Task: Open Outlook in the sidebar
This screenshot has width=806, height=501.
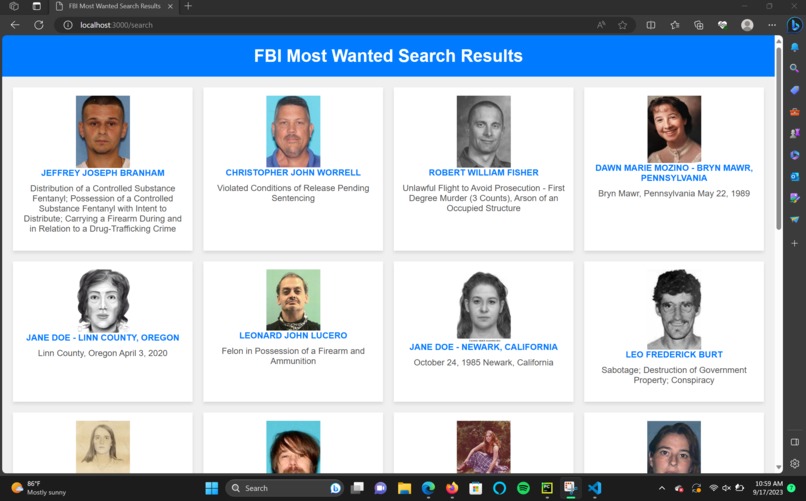Action: [795, 176]
